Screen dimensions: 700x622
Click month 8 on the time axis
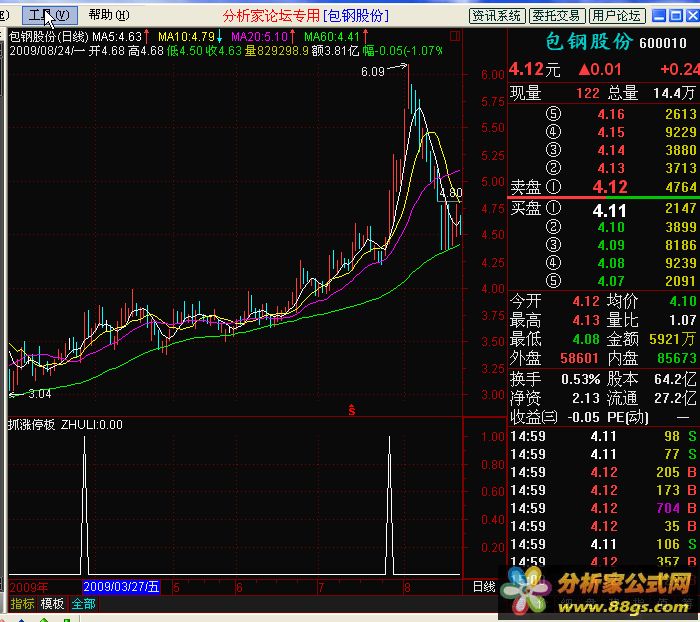406,587
